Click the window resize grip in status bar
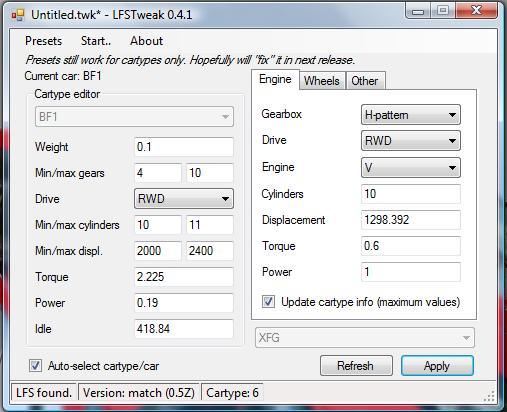The width and height of the screenshot is (507, 412). point(489,395)
